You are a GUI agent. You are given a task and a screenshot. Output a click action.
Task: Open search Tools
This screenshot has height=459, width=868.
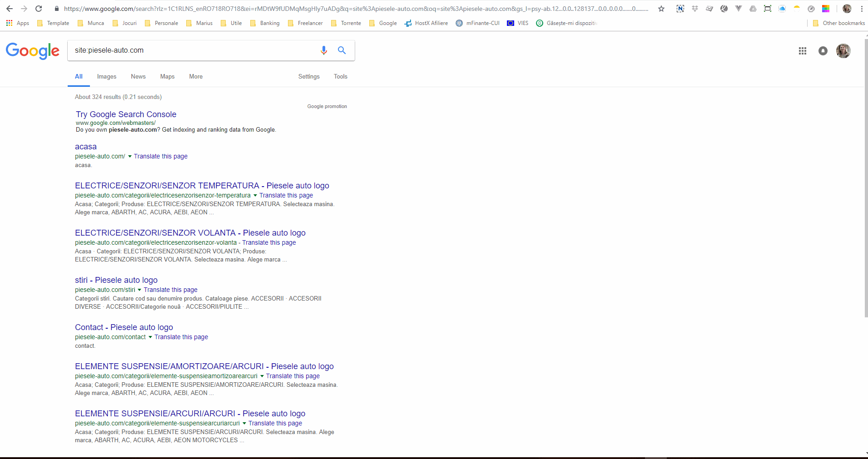(x=341, y=77)
